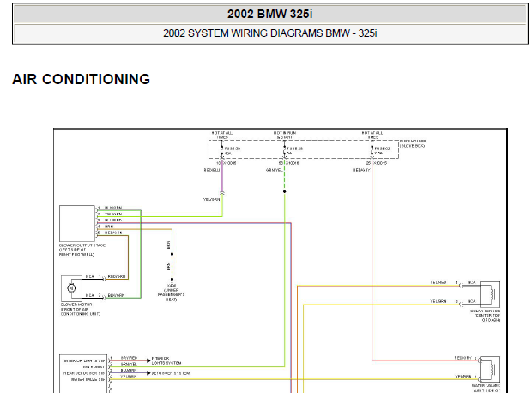
Task: Click the 'BLOWER OUTPUT STAGE' component label
Action: click(82, 245)
